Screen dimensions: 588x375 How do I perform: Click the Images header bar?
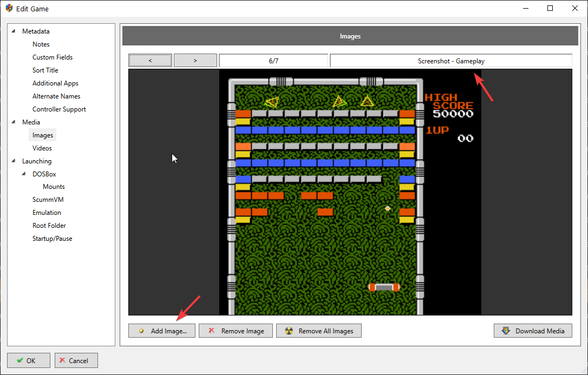[350, 36]
